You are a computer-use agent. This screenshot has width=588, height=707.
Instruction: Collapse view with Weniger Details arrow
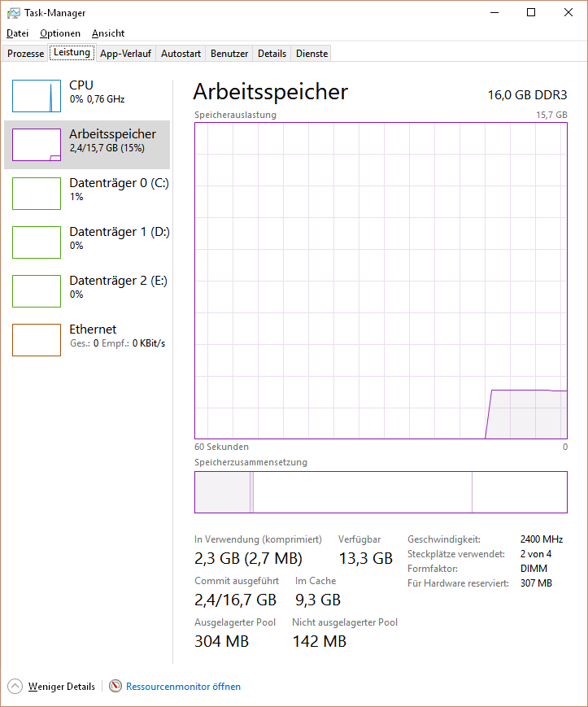(x=15, y=687)
